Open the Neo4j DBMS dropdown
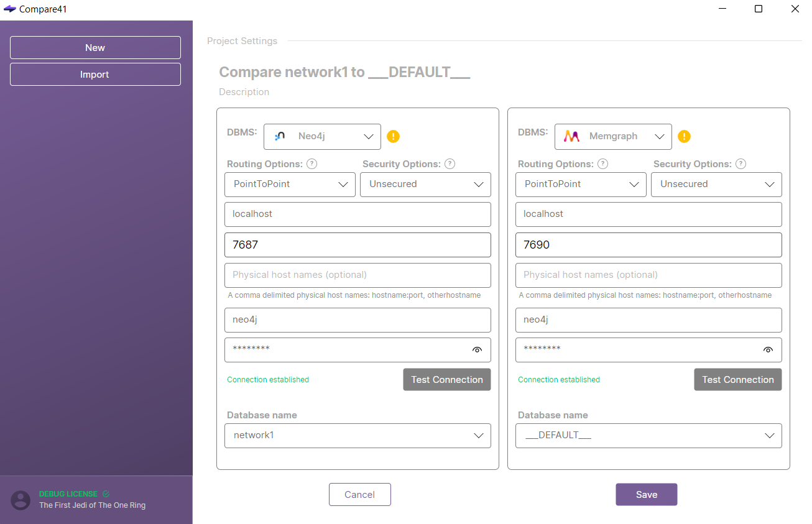 click(x=322, y=136)
